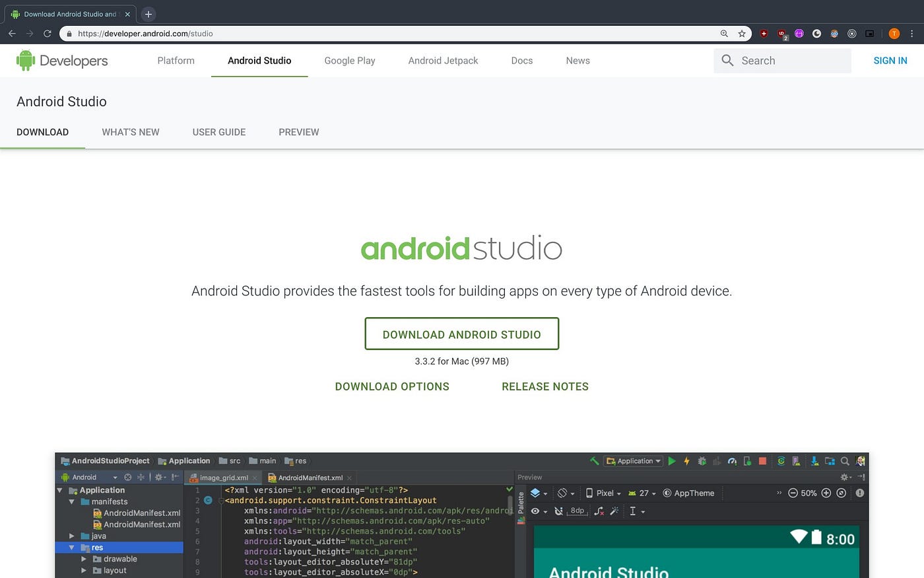Click the extension icon with the 2 badge

coord(782,34)
